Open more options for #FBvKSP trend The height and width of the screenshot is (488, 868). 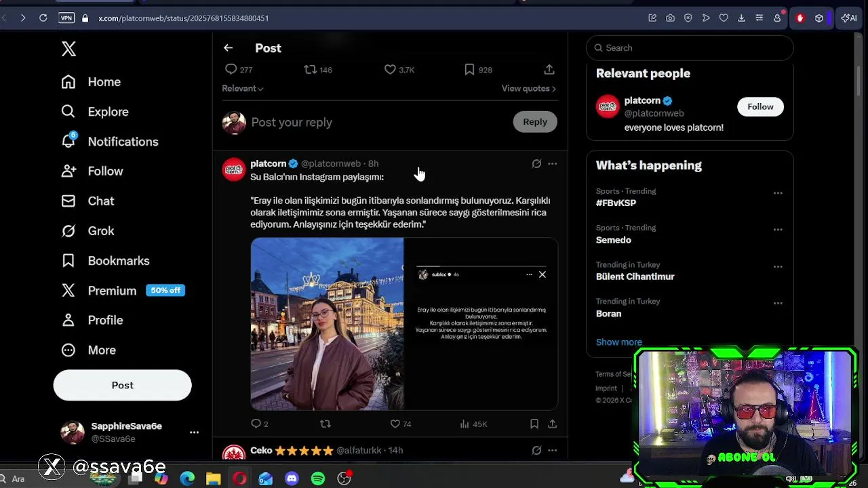coord(778,193)
